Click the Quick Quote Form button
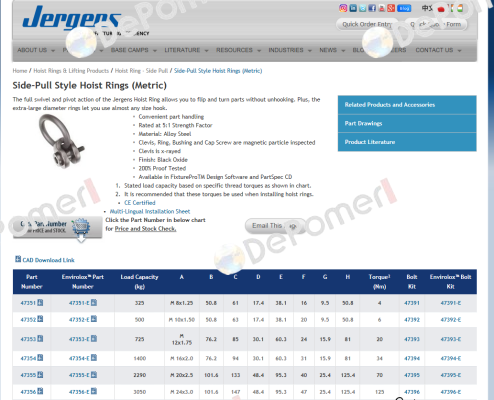The width and height of the screenshot is (494, 400). click(x=436, y=24)
